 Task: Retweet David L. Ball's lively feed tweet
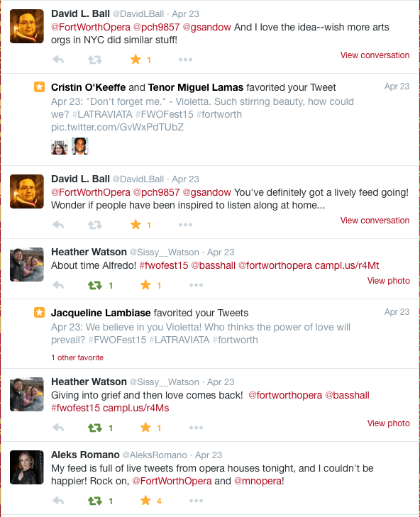(95, 225)
